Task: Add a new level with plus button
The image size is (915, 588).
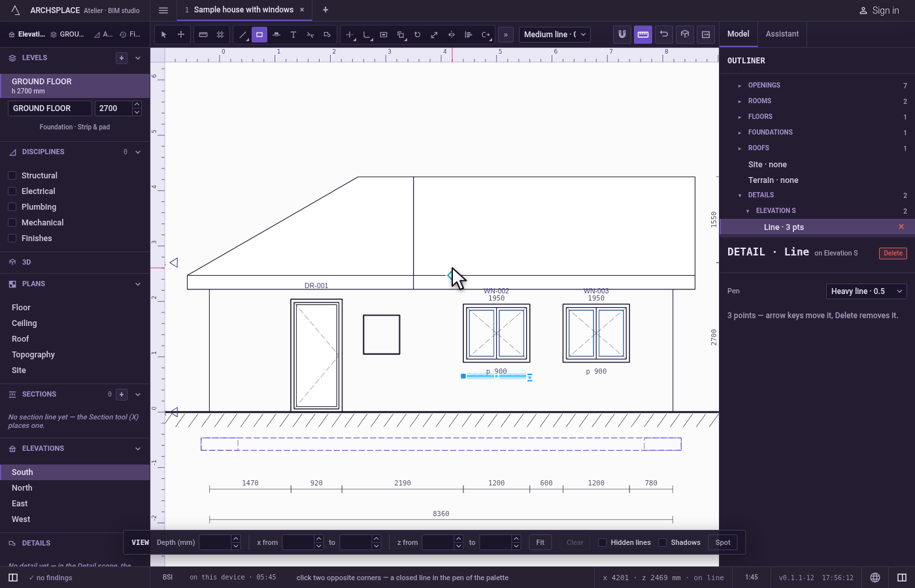Action: pyautogui.click(x=122, y=58)
